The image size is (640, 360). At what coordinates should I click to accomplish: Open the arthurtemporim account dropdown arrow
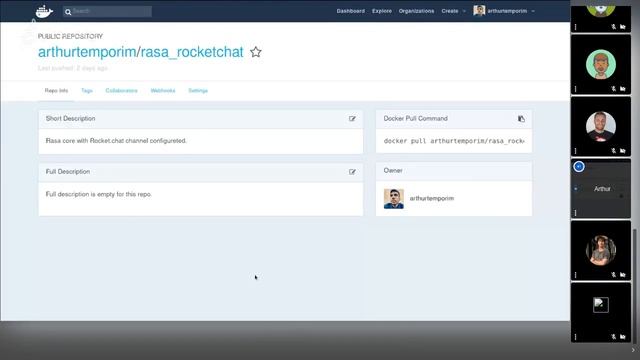(x=533, y=11)
